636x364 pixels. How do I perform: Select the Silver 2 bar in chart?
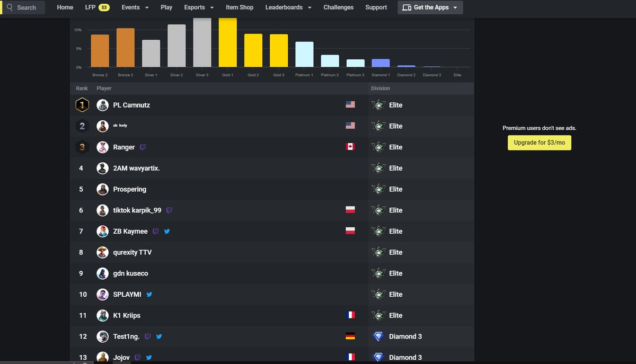pos(176,46)
